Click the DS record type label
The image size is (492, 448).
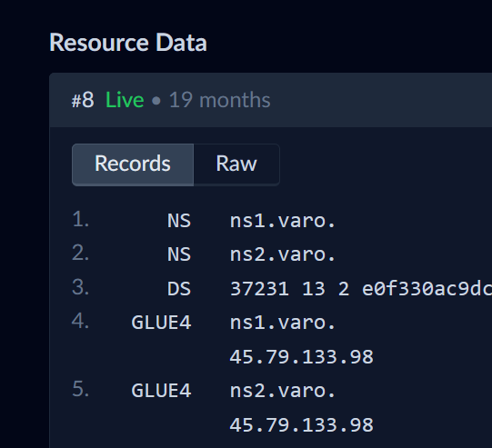click(179, 288)
